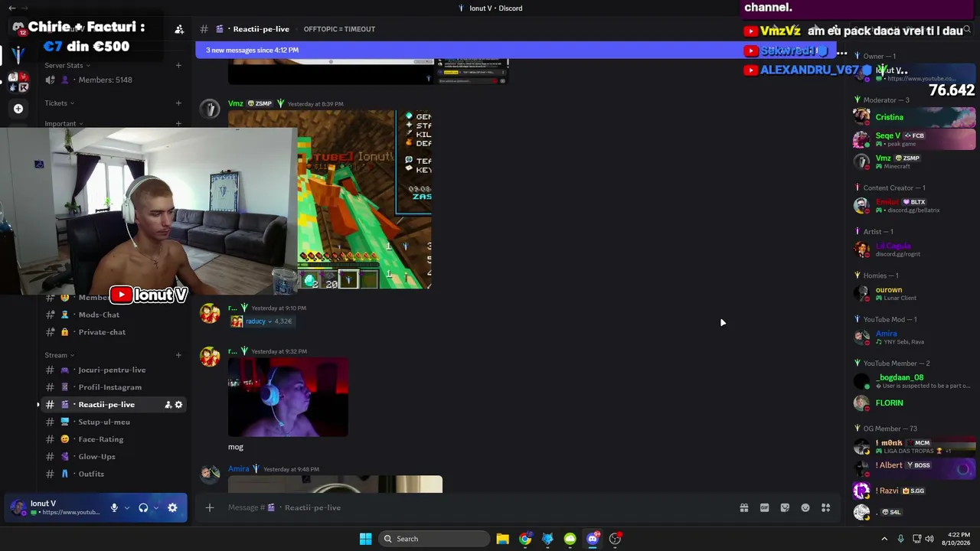Open the Mods-Chat channel

pos(113,315)
